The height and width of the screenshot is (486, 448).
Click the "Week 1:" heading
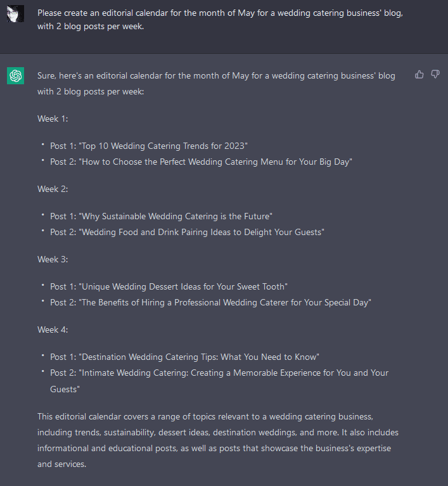pyautogui.click(x=53, y=118)
